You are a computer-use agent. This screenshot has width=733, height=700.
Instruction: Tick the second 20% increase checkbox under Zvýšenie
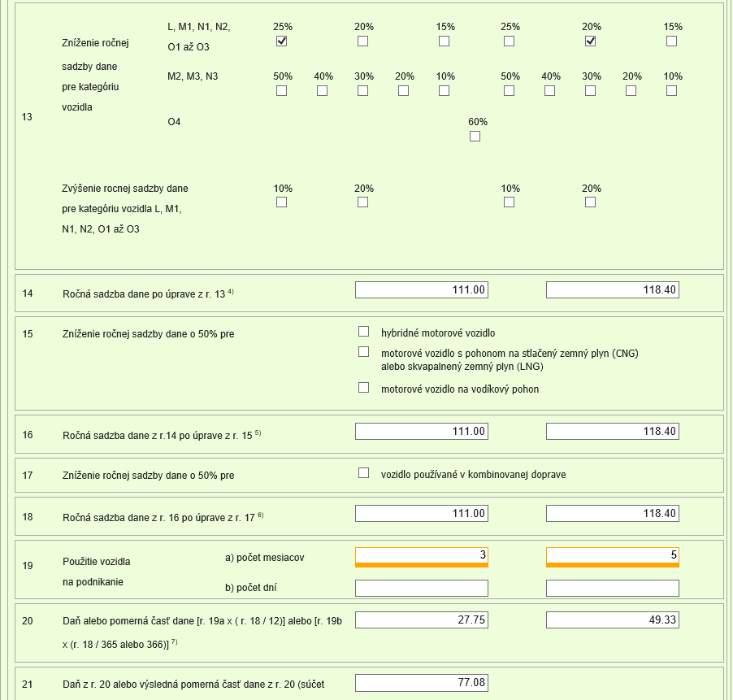pos(591,202)
